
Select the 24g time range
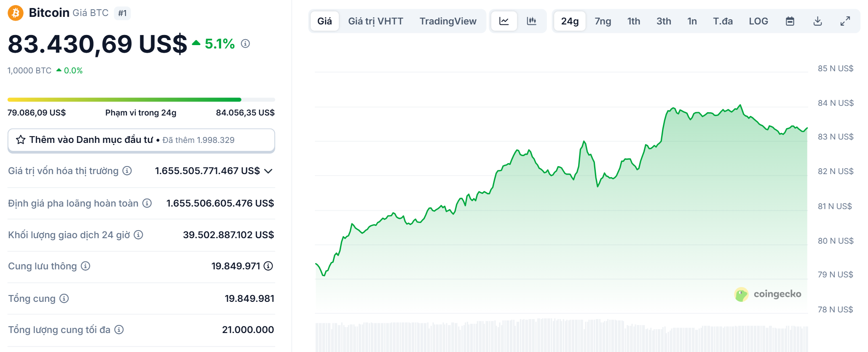pos(570,21)
